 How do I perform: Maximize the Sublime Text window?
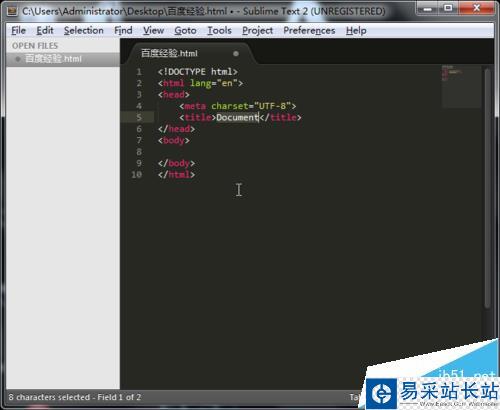[x=449, y=8]
